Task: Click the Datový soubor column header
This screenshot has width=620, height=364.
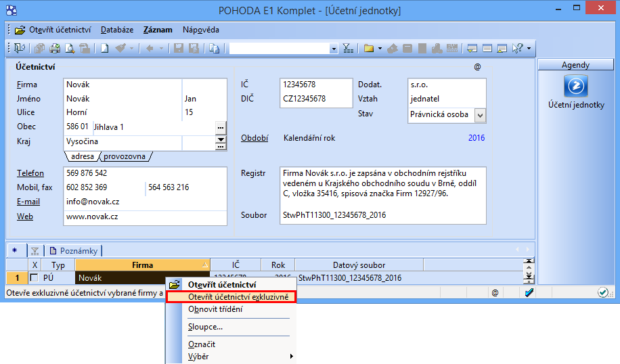Action: 359,265
